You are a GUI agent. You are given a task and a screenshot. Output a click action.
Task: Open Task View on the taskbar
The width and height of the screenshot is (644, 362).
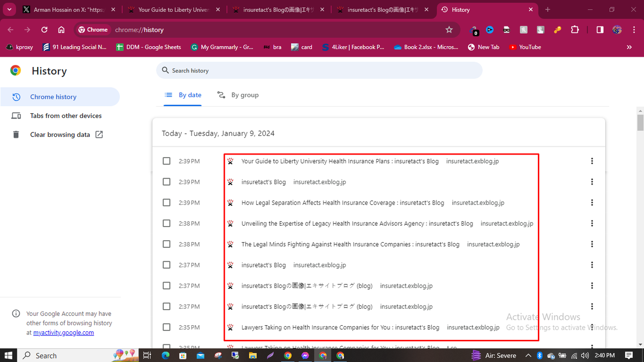tap(147, 355)
